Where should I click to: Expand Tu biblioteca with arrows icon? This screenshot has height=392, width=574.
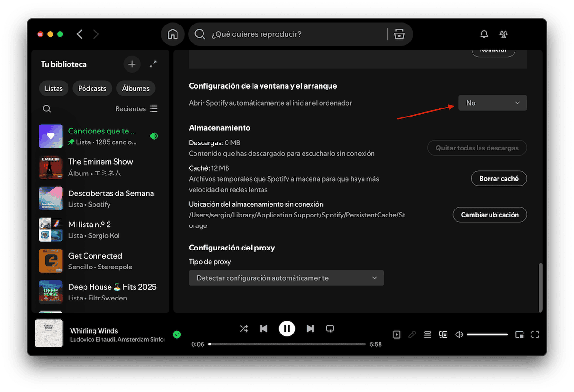tap(153, 64)
